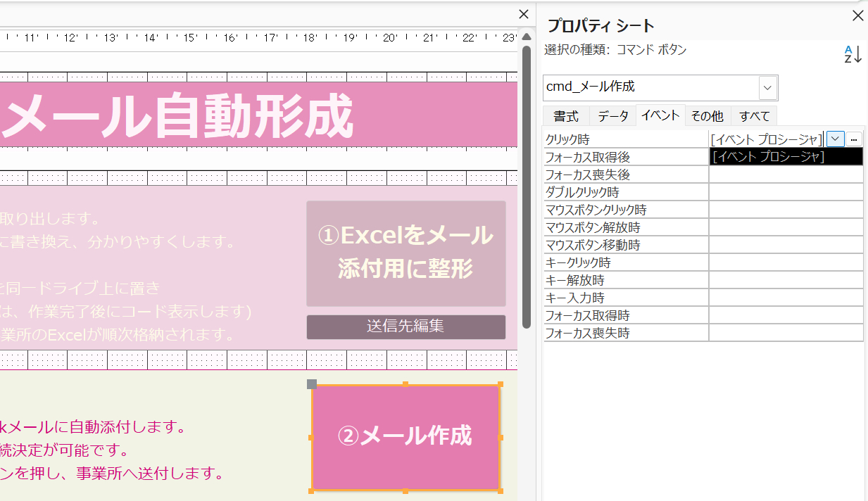Click the キークリック時 property field
The height and width of the screenshot is (501, 868).
[786, 262]
